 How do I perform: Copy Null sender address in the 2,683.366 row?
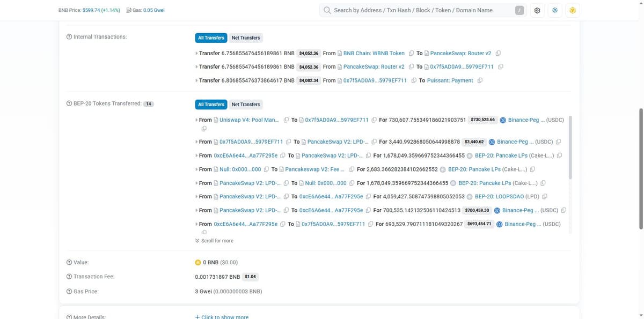tap(266, 169)
